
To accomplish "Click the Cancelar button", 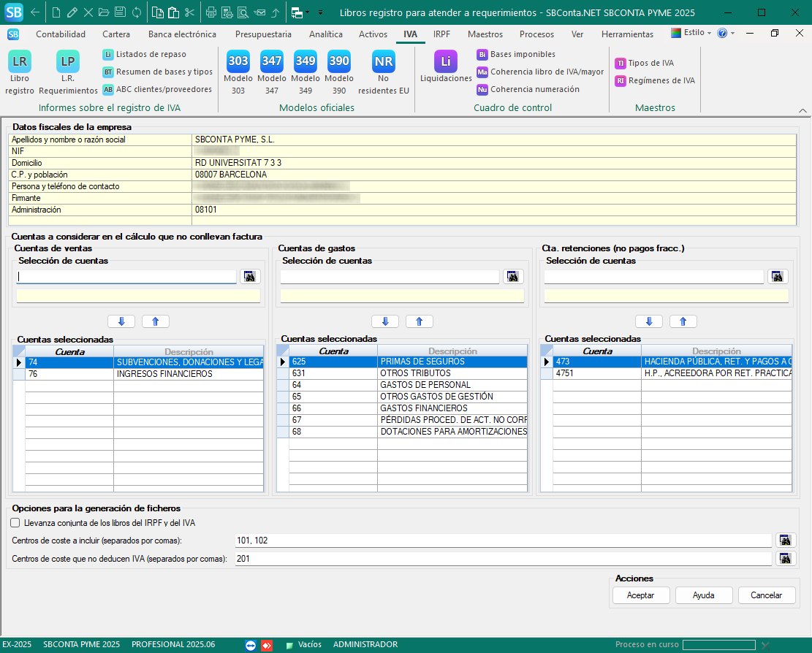I will pos(766,595).
